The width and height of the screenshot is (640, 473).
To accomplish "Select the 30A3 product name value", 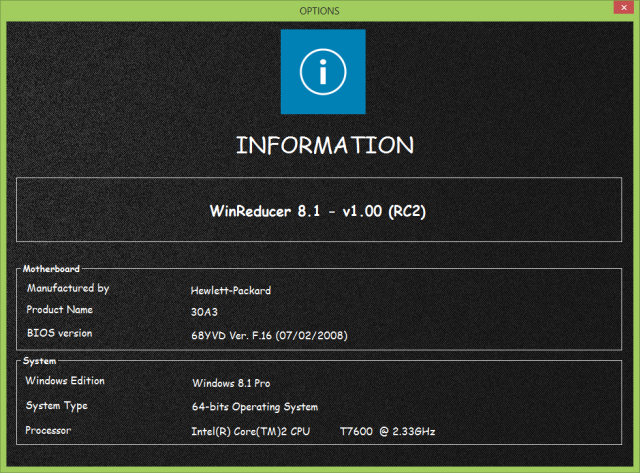I will pos(203,312).
